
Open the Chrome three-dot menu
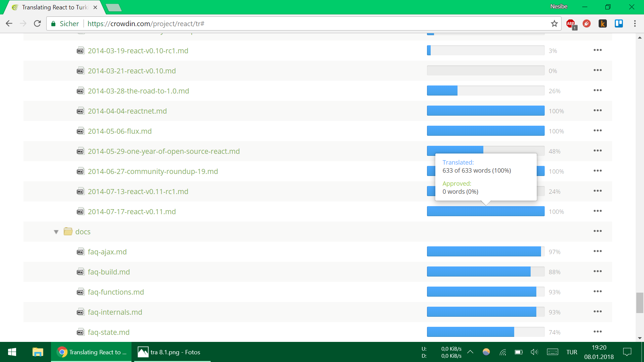pos(635,23)
